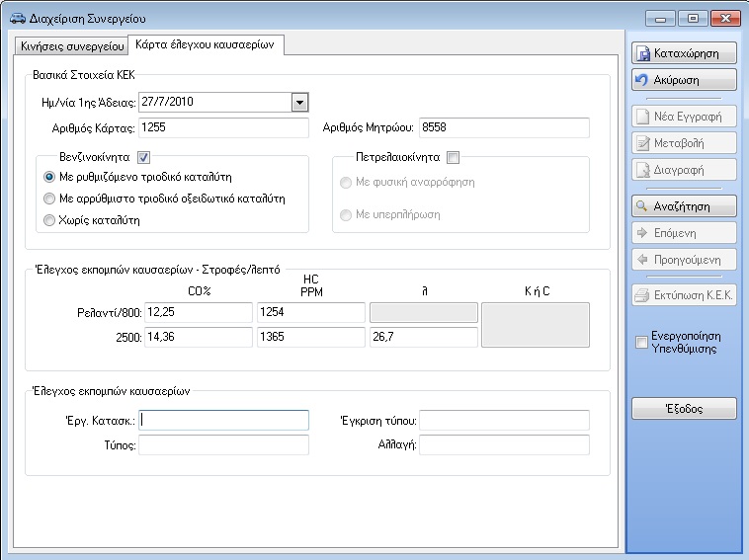Click the Εκτύπωση Κ.Ε.Κ. printer icon
Image resolution: width=749 pixels, height=560 pixels.
pyautogui.click(x=641, y=295)
